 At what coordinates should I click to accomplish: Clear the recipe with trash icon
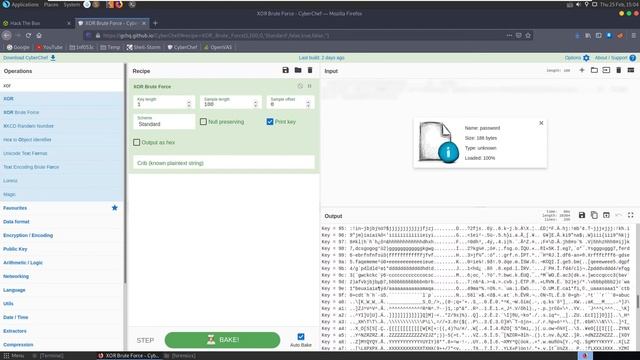[310, 70]
